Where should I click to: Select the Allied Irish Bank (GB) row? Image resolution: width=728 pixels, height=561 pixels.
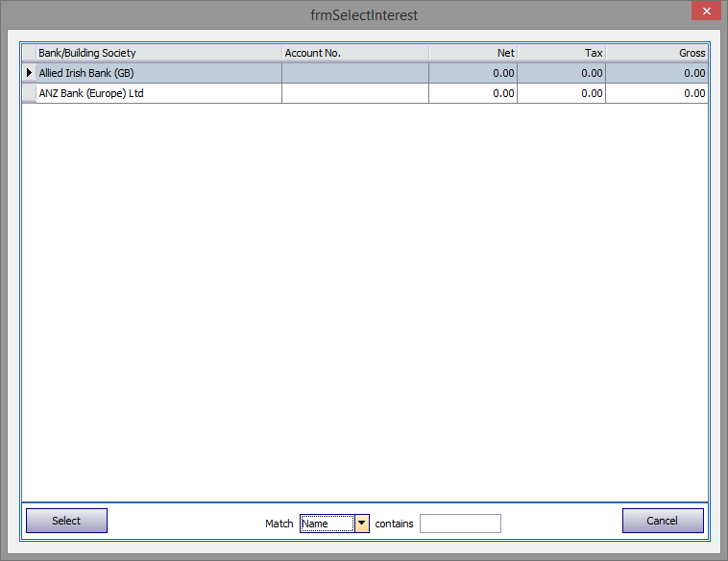(365, 73)
